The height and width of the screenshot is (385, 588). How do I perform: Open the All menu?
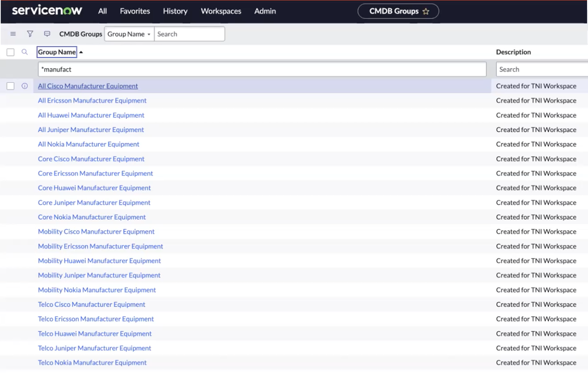[102, 11]
